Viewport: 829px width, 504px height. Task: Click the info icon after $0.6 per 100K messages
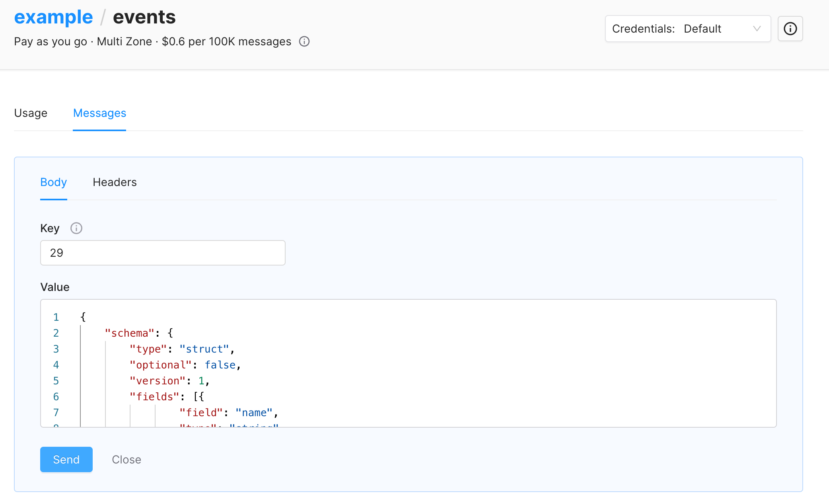[x=304, y=41]
